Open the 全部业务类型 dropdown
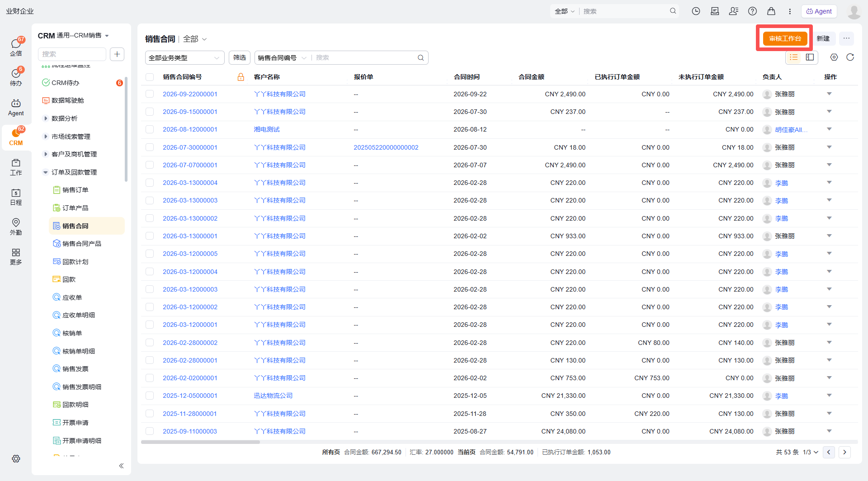 click(184, 58)
